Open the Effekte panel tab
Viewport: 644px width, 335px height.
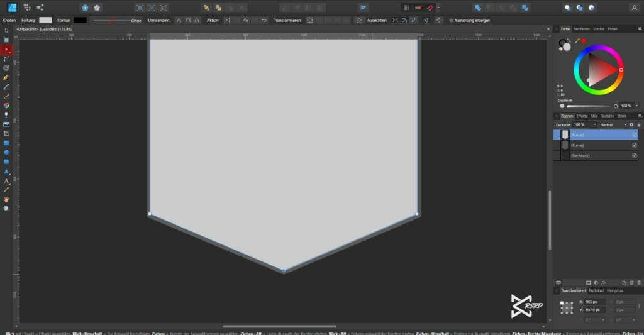582,116
